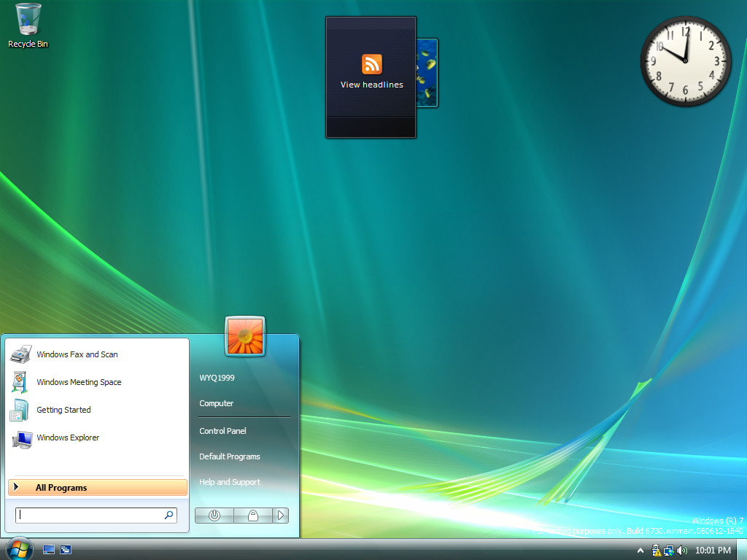
Task: Click the Show Desktop quick launch icon
Action: click(49, 550)
